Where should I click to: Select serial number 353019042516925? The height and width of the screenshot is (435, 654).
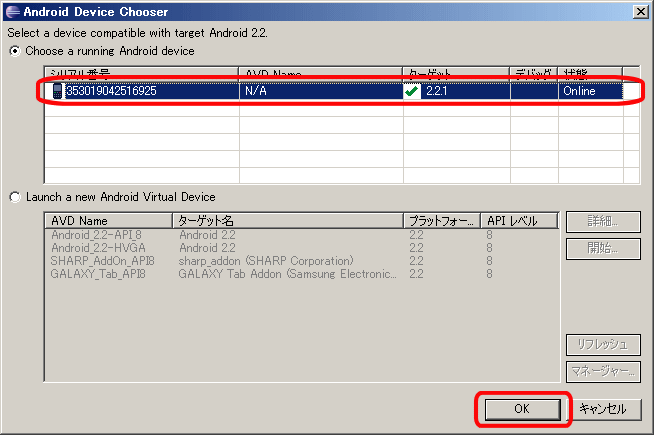(111, 91)
